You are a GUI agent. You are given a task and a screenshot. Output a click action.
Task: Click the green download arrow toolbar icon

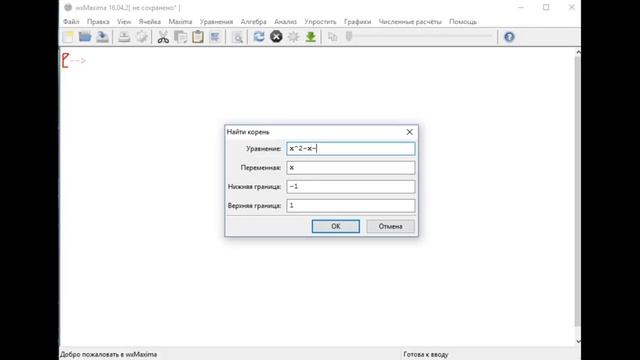311,37
